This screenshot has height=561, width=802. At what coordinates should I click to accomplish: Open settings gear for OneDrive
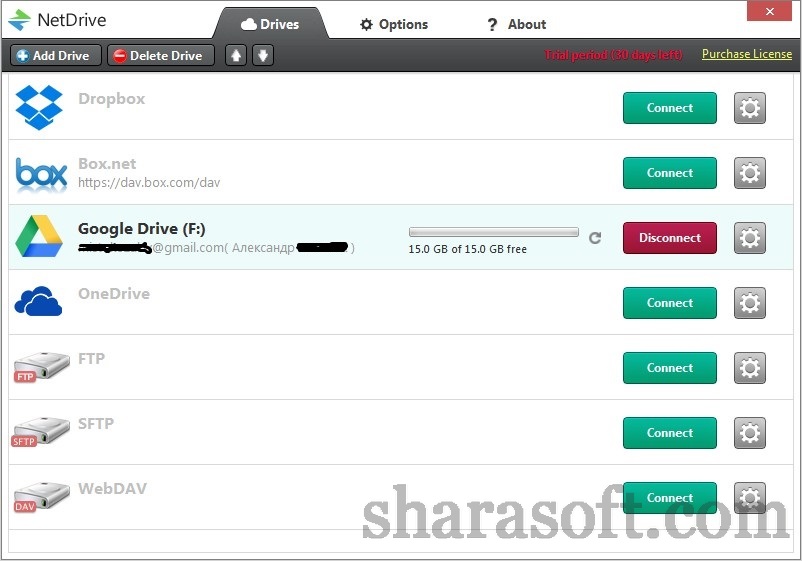click(749, 303)
